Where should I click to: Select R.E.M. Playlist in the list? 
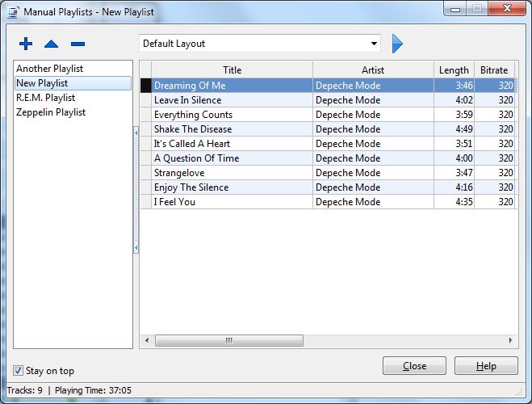tap(73, 98)
